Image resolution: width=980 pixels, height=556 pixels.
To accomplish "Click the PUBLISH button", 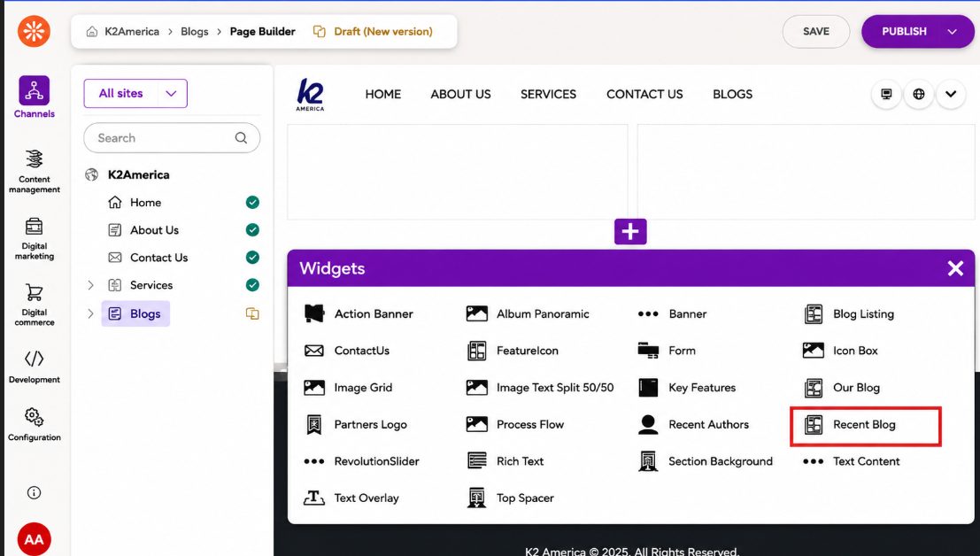I will point(904,31).
